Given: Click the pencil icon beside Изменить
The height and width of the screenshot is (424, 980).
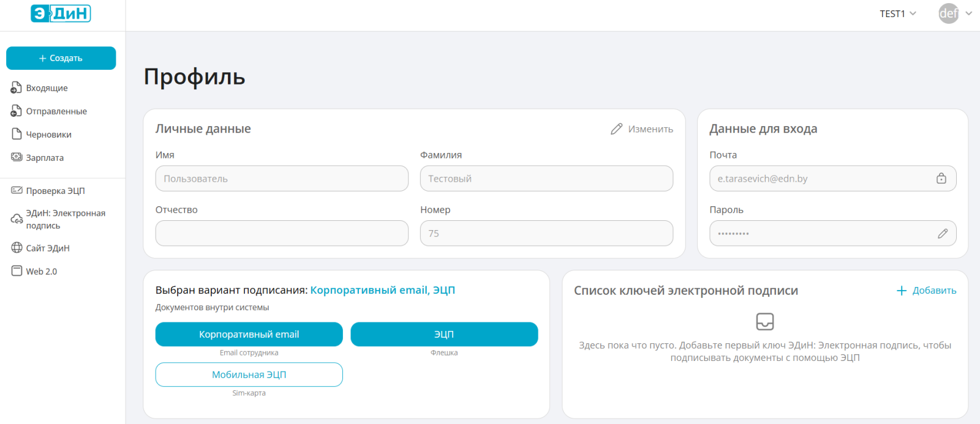Looking at the screenshot, I should click(x=616, y=129).
